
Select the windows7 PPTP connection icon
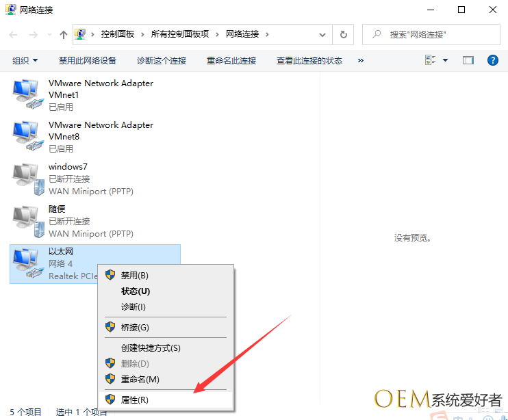[x=27, y=179]
